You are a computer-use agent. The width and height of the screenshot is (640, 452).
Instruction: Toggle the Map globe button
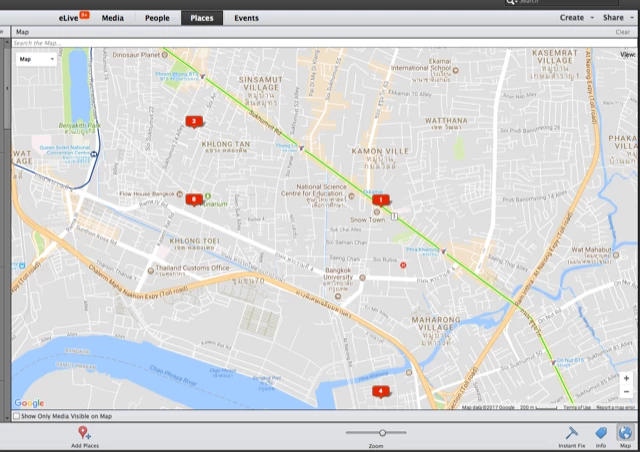coord(625,433)
